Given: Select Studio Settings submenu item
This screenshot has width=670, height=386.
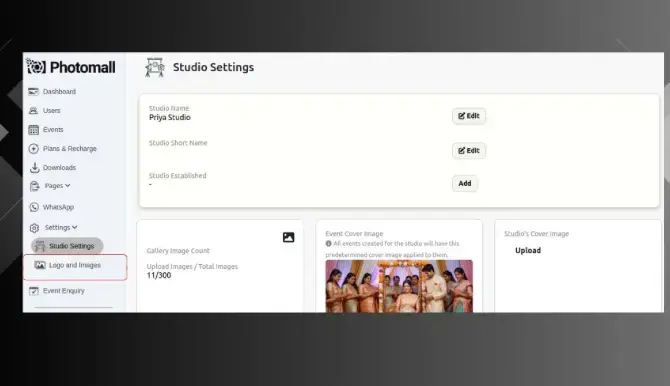Looking at the screenshot, I should click(67, 246).
